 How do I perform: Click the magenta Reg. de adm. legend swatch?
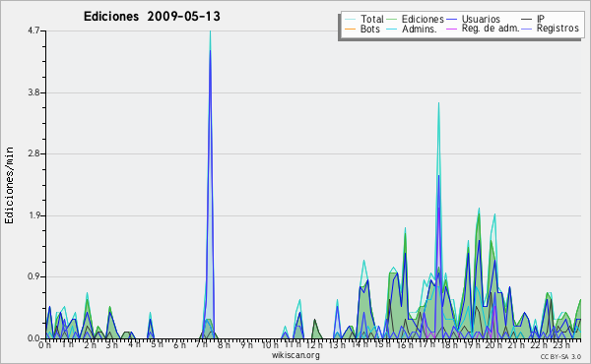point(451,29)
